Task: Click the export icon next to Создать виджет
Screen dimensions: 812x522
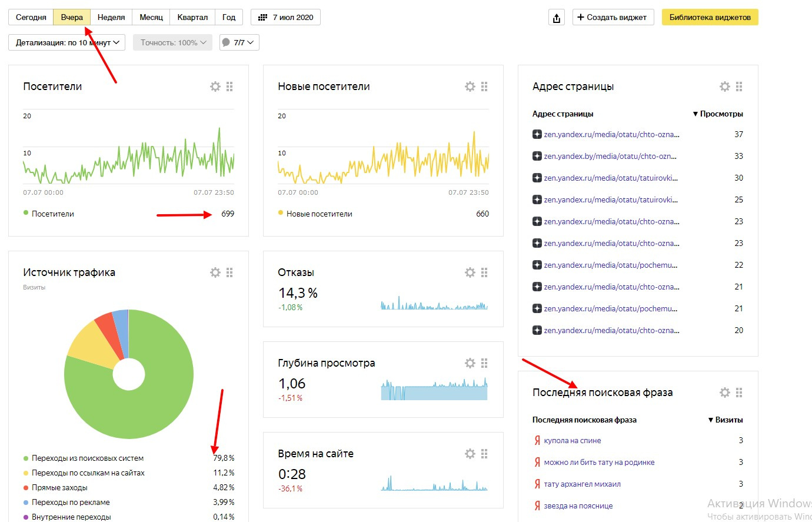Action: (x=557, y=18)
